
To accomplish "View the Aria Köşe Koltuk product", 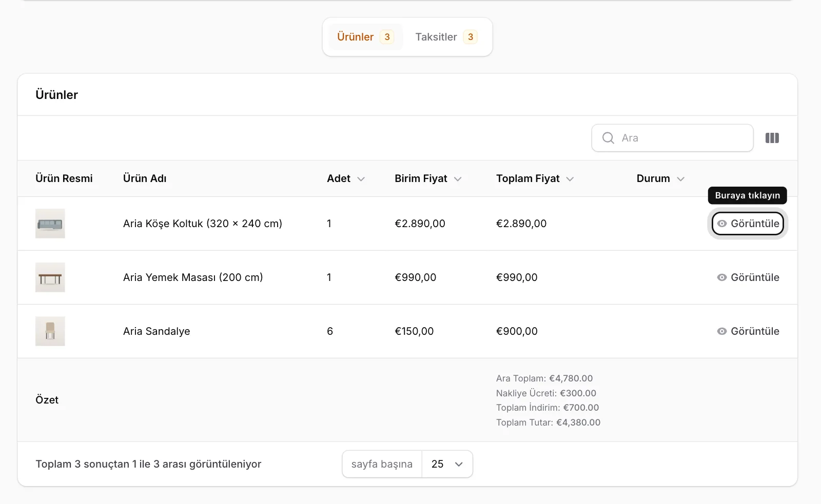I will point(748,224).
